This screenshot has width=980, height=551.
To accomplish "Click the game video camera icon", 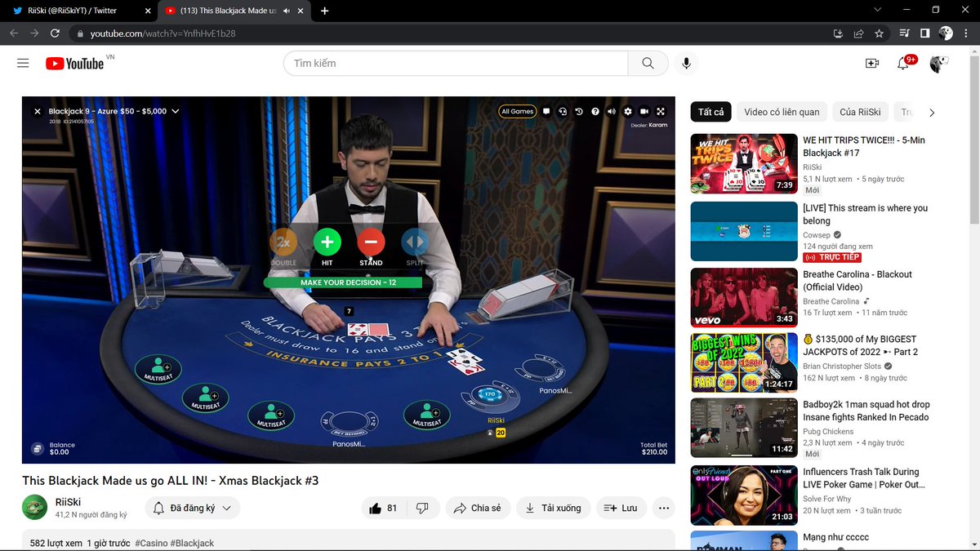I will click(644, 111).
